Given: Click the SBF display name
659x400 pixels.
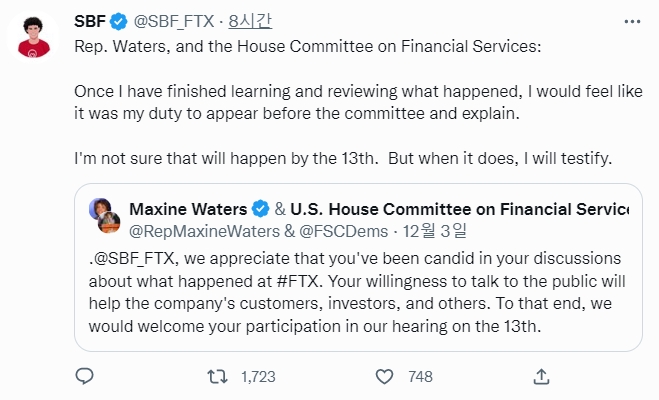Looking at the screenshot, I should pyautogui.click(x=89, y=20).
